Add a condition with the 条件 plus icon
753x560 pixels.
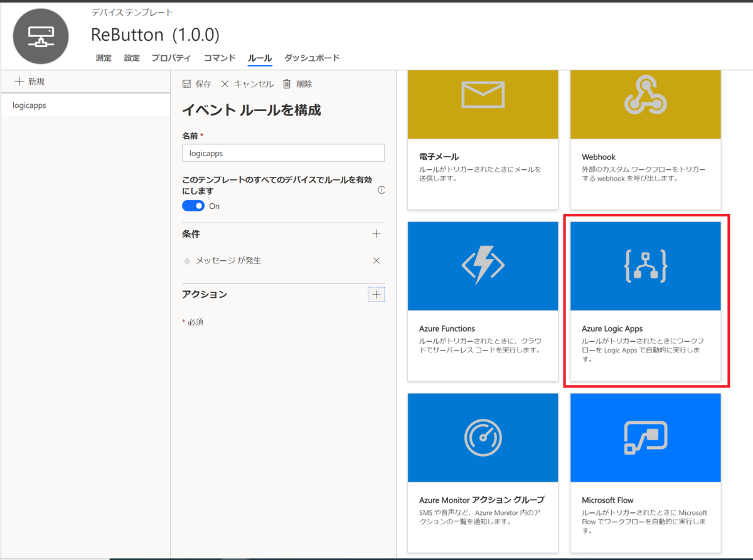coord(376,234)
